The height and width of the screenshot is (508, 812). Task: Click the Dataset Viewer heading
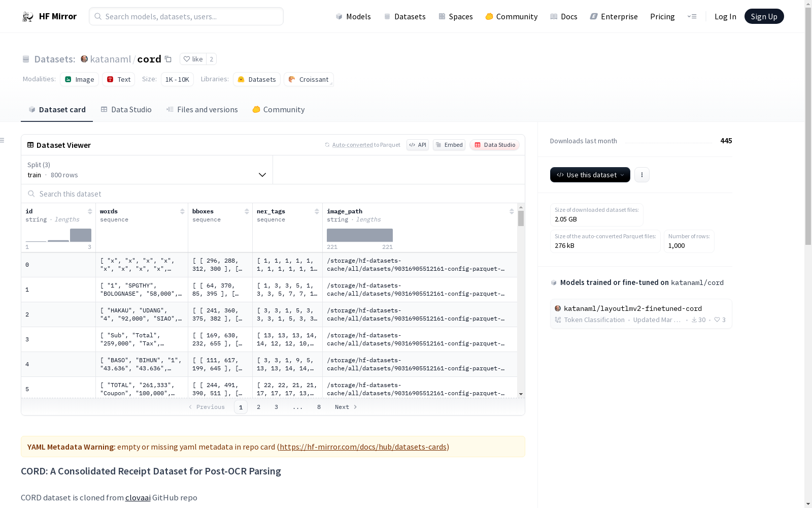[63, 145]
